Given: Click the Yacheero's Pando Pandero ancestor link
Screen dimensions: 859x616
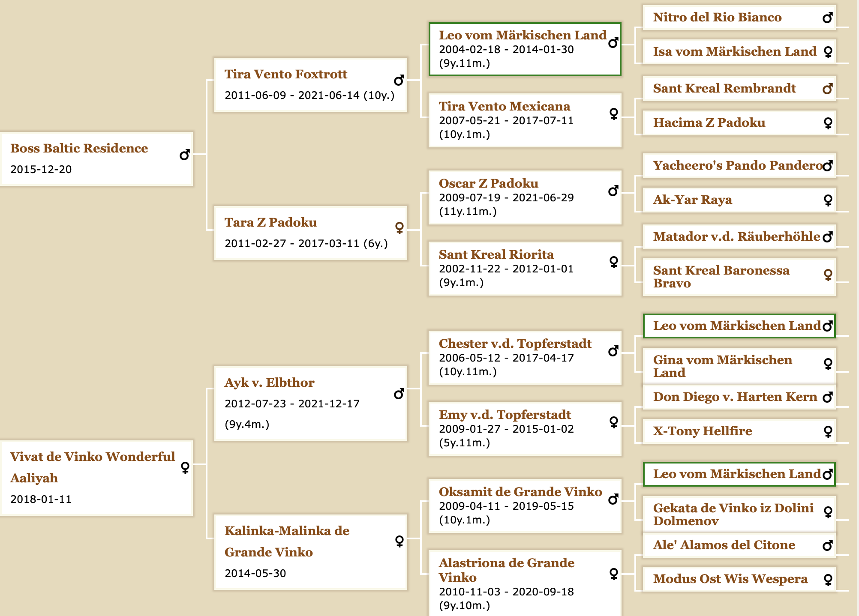Looking at the screenshot, I should 738,165.
